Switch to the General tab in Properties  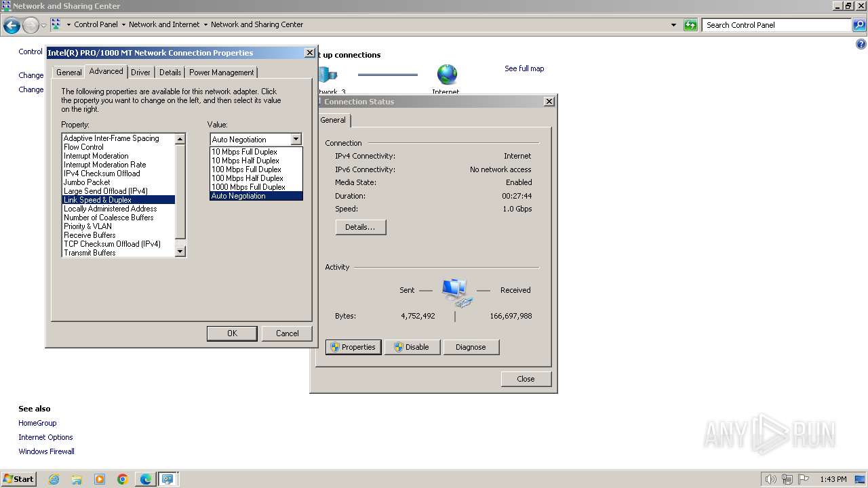(x=68, y=73)
